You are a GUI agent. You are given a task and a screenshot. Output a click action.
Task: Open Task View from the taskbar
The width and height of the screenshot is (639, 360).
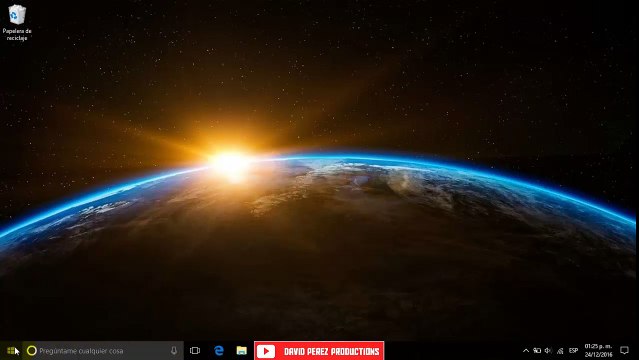point(195,351)
